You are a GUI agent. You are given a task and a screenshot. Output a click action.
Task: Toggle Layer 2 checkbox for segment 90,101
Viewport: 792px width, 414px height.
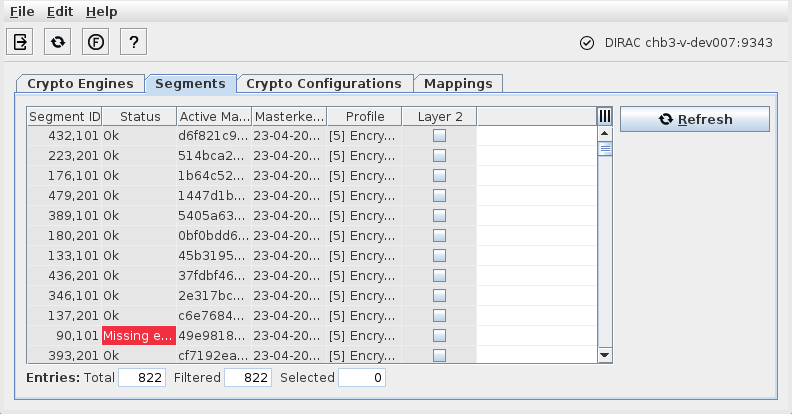click(439, 335)
